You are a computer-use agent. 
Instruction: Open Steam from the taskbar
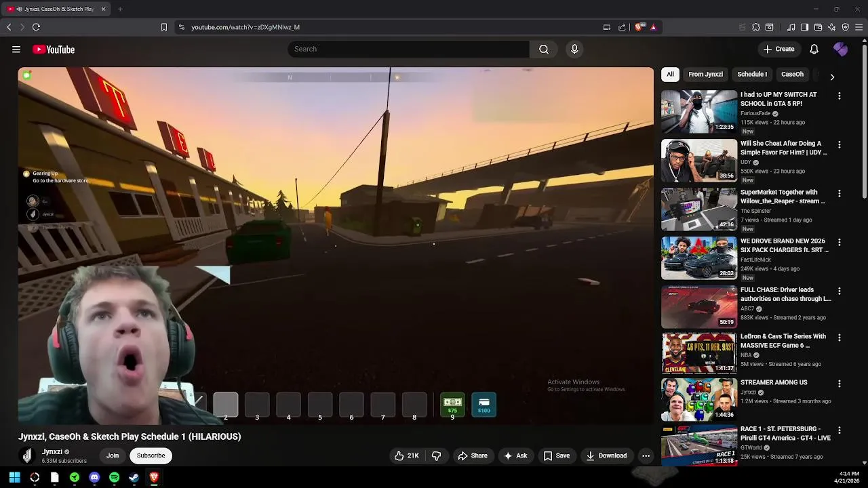[x=134, y=477]
